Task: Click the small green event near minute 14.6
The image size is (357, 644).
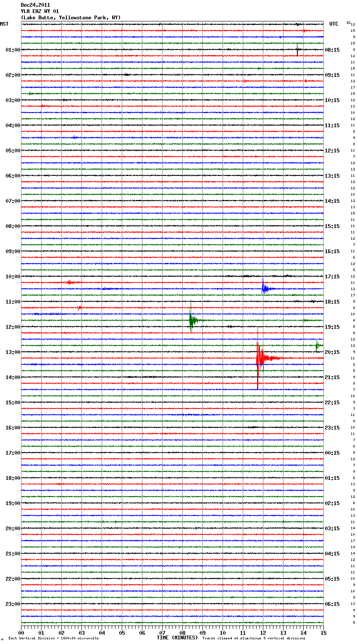Action: coord(318,346)
